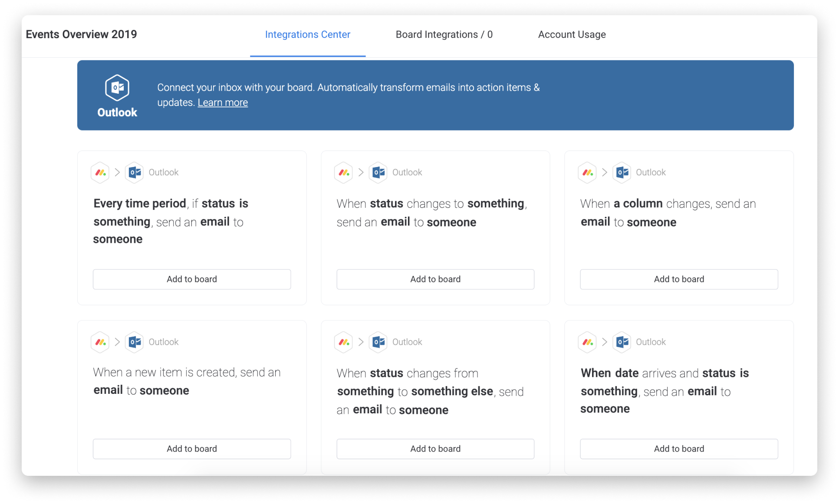
Task: Select the Integrations Center tab
Action: [x=307, y=34]
